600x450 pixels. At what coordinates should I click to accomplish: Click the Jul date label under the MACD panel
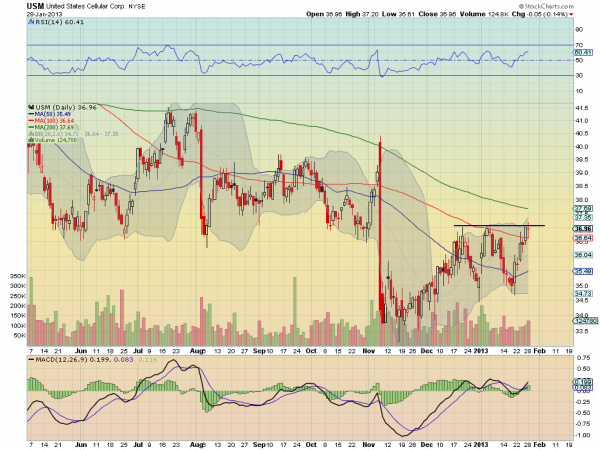point(138,445)
